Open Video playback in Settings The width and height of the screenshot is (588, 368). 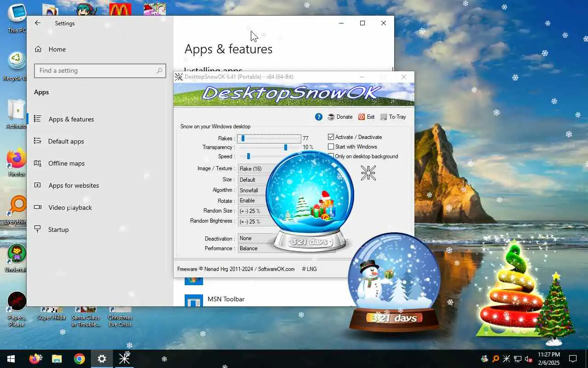pyautogui.click(x=100, y=207)
